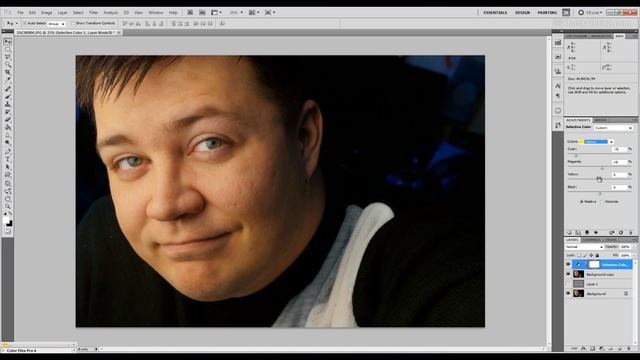Reset adjustment defaults in Adjustments panel
Image resolution: width=640 pixels, height=360 pixels.
coord(621,233)
